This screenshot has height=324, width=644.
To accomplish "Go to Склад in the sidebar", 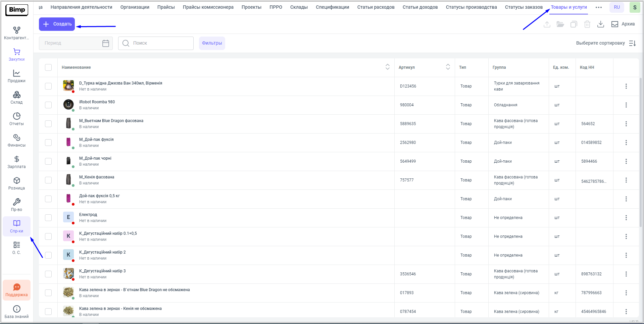I will pos(16,97).
